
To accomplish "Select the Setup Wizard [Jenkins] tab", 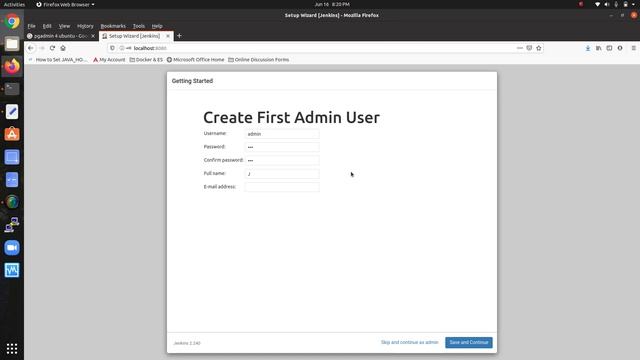I will click(136, 36).
